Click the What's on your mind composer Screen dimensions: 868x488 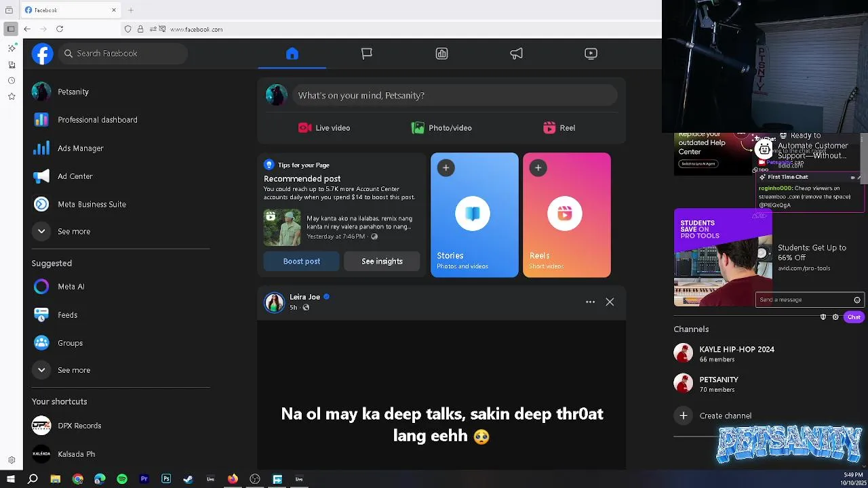(455, 96)
